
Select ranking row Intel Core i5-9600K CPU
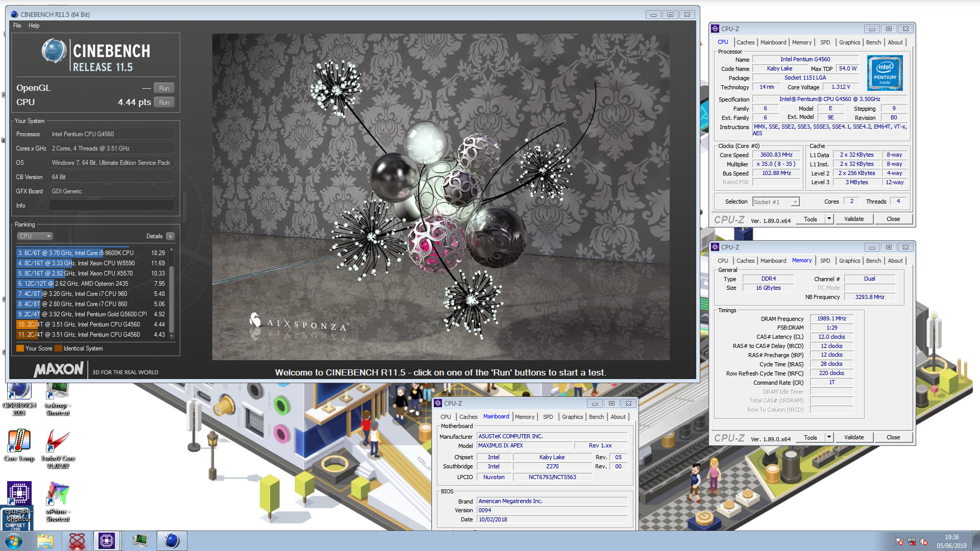(x=91, y=253)
